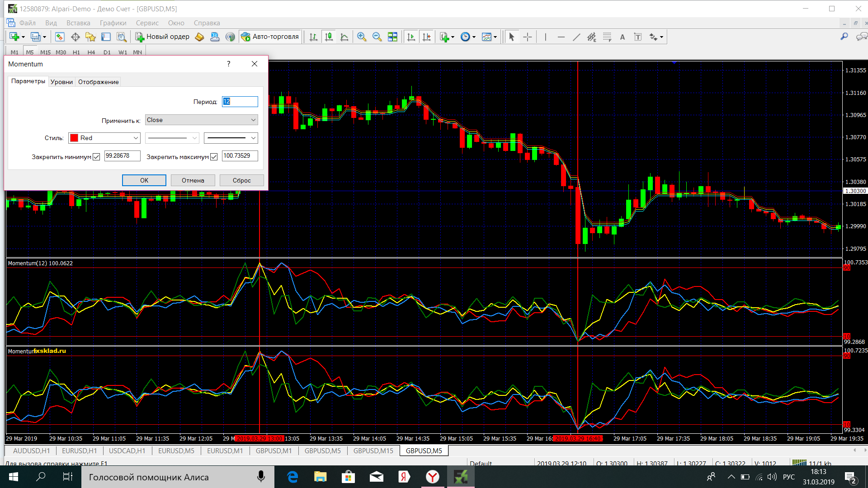This screenshot has width=868, height=488.
Task: Toggle the fix maximum checkbox
Action: [x=214, y=157]
